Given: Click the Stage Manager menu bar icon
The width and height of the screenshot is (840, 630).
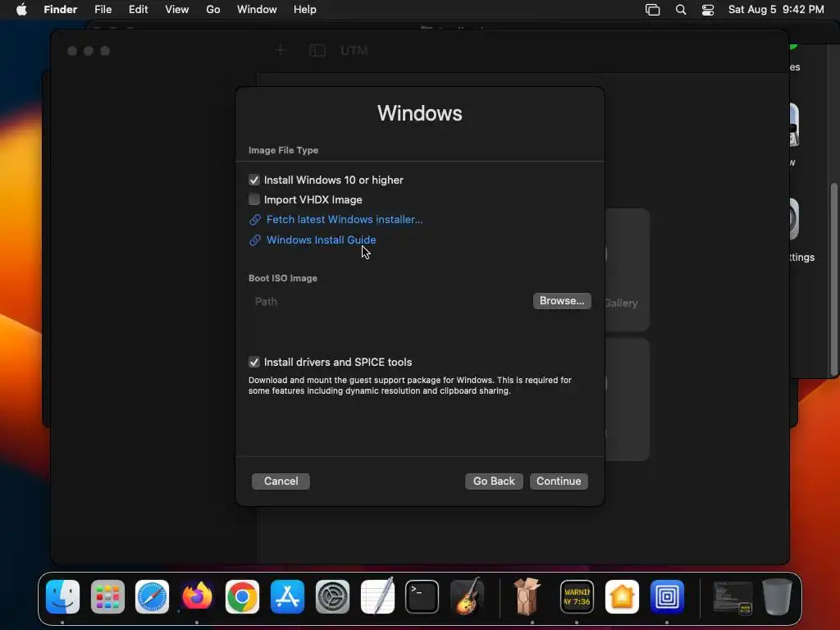Looking at the screenshot, I should [x=652, y=10].
